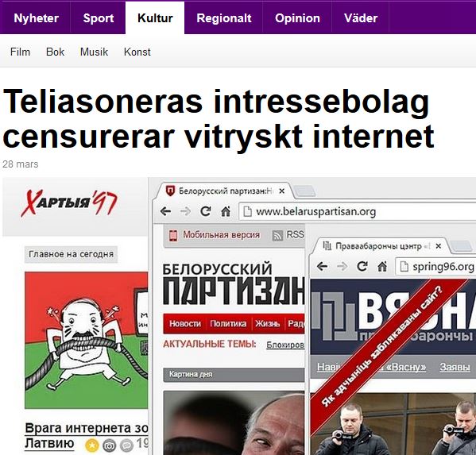Open the Bok subcategory

click(55, 52)
